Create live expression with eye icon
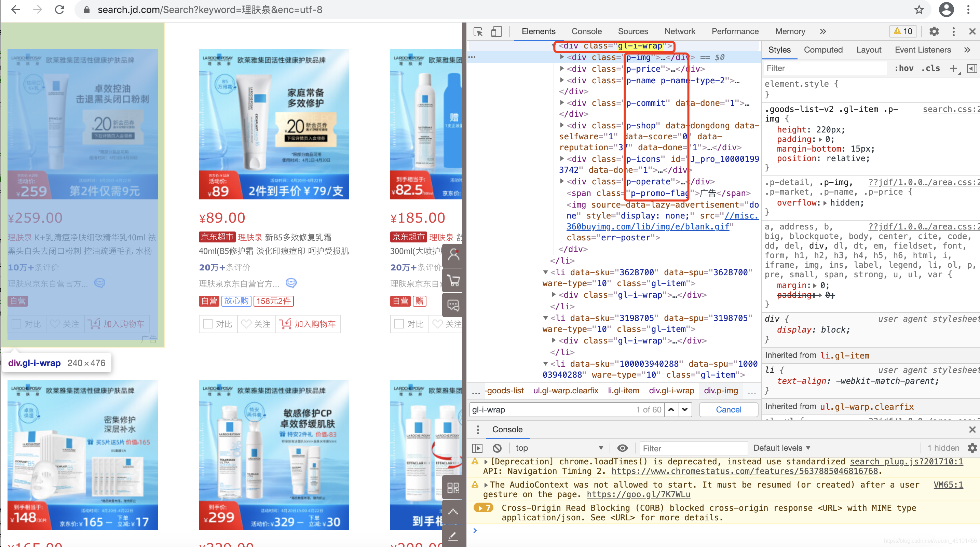 622,448
